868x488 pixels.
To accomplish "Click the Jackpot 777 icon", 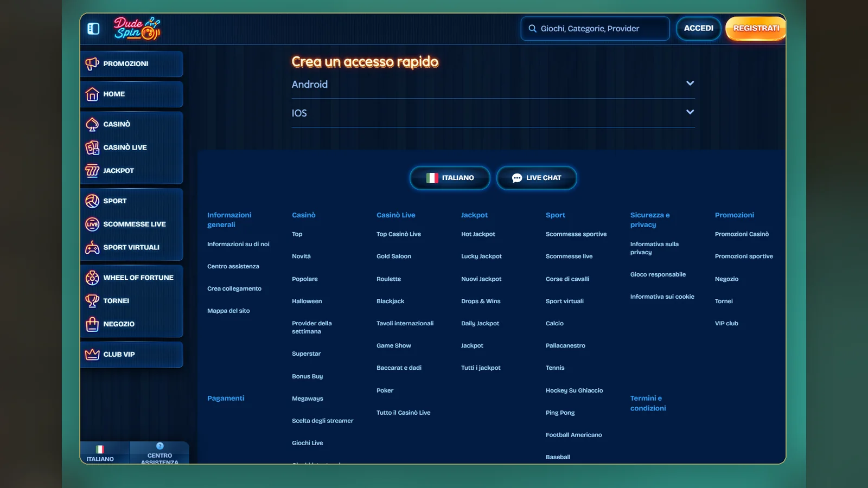I will click(x=92, y=171).
